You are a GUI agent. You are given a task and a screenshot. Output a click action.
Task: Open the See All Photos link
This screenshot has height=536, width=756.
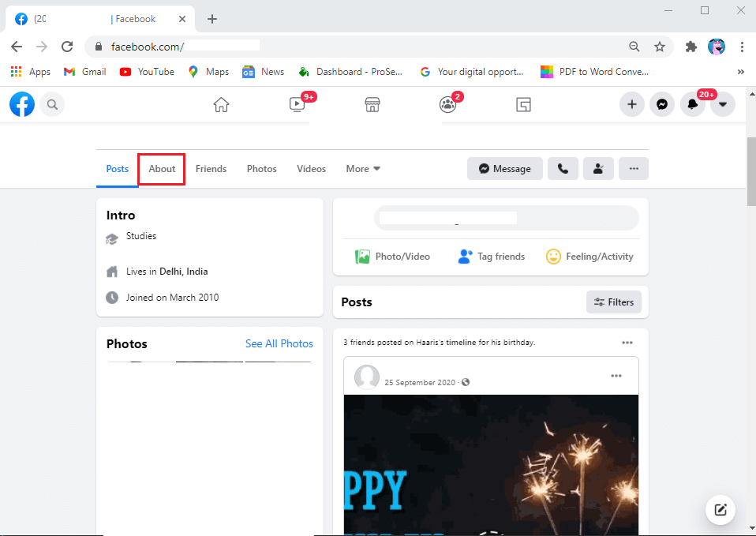tap(279, 343)
